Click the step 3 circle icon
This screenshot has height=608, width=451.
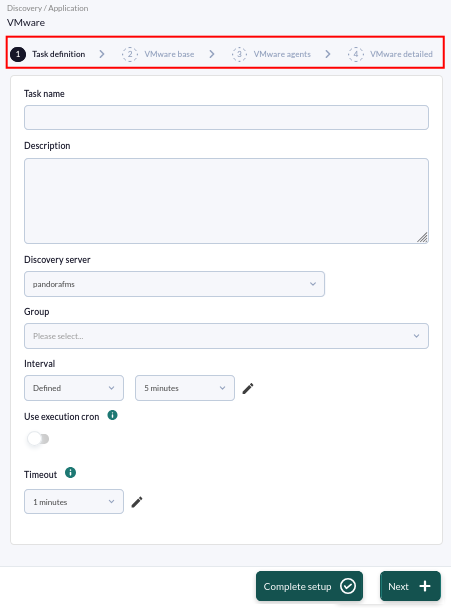pyautogui.click(x=239, y=54)
